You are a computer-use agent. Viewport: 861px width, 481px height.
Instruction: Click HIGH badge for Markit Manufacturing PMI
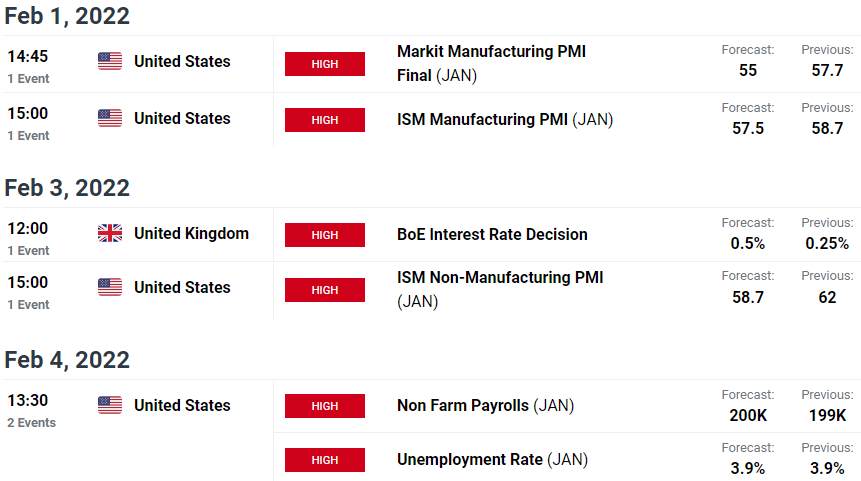coord(325,64)
